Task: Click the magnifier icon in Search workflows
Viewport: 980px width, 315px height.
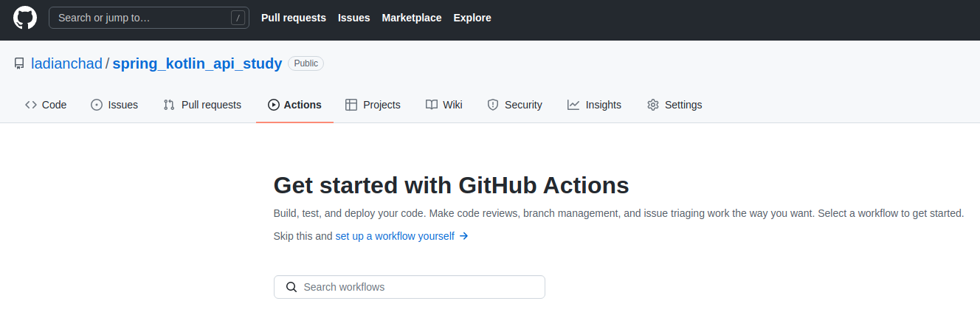Action: [291, 287]
